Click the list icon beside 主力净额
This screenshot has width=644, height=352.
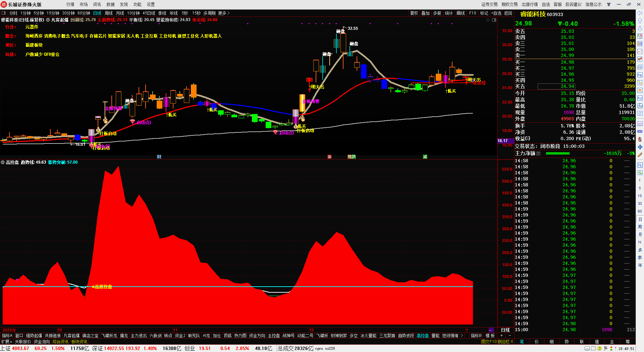tap(538, 154)
